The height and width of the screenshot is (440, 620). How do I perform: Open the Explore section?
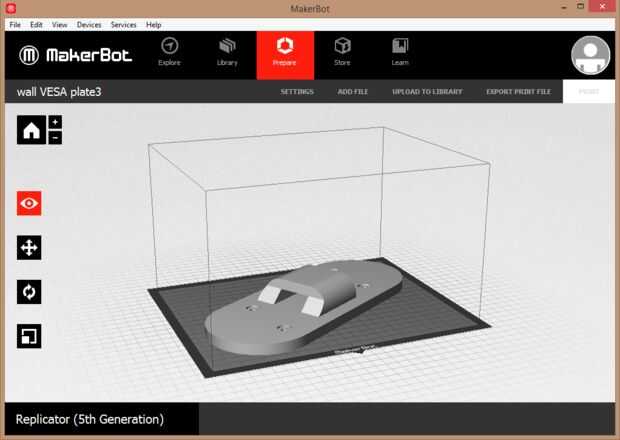tap(170, 53)
